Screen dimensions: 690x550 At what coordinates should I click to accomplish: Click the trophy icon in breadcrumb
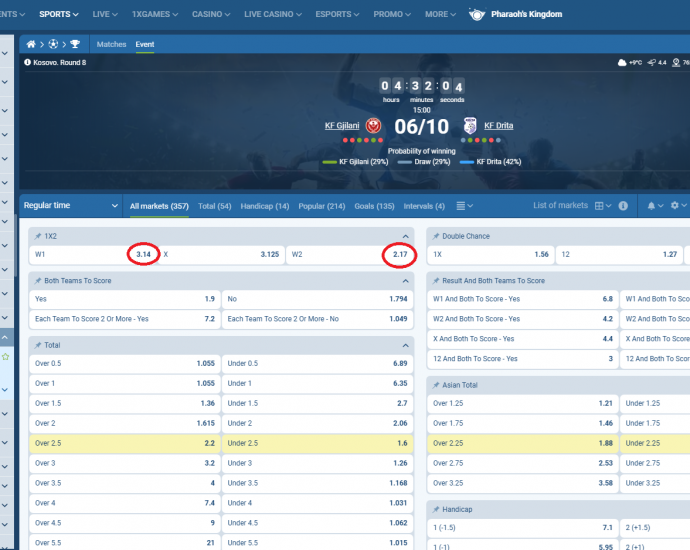74,45
